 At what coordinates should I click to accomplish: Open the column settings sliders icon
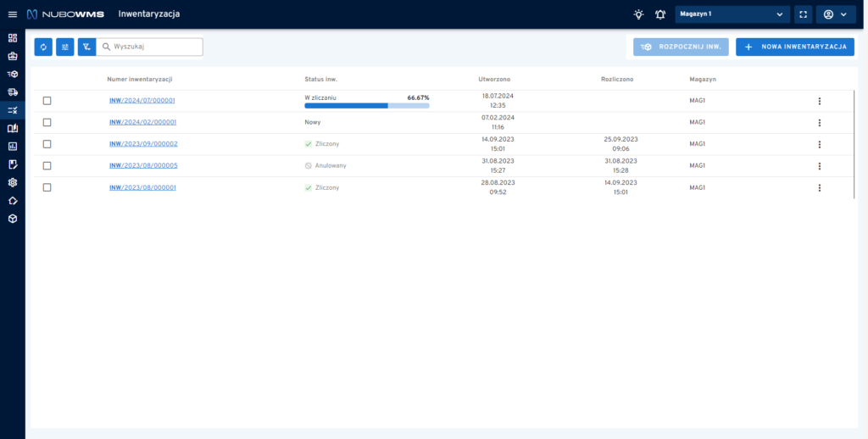pyautogui.click(x=65, y=47)
